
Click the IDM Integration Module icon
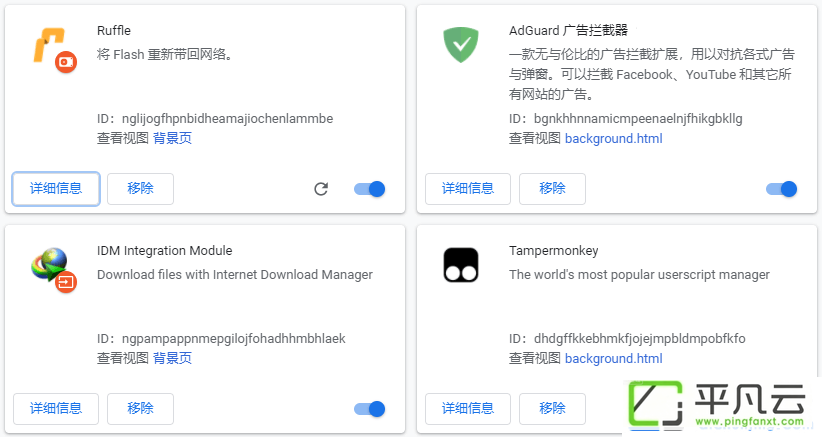54,269
